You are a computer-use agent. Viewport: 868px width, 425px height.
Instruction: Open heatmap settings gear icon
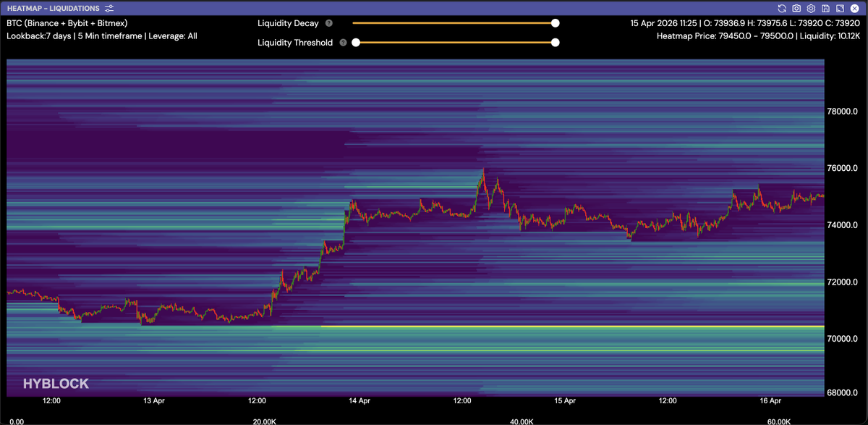(x=811, y=8)
